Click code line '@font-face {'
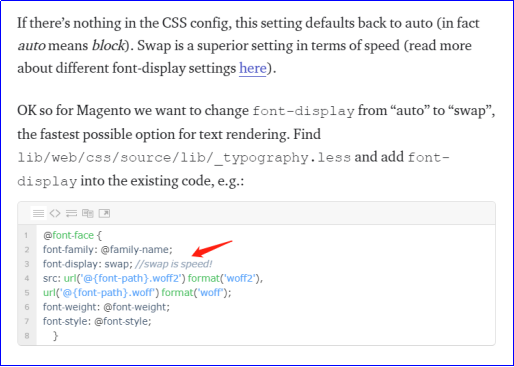 72,235
